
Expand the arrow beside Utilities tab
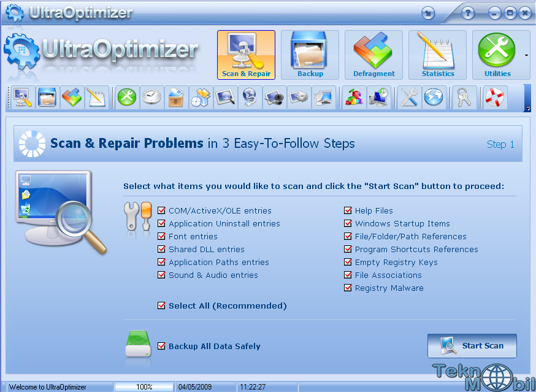pos(526,55)
